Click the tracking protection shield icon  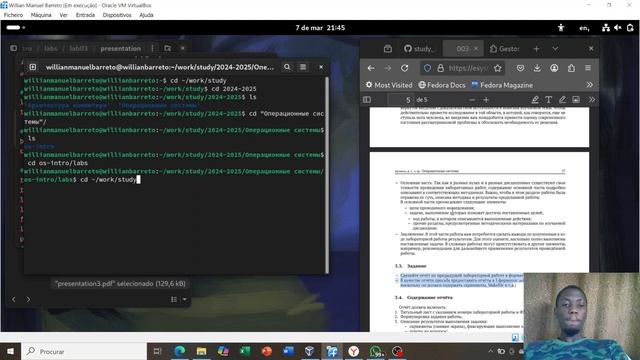(427, 68)
